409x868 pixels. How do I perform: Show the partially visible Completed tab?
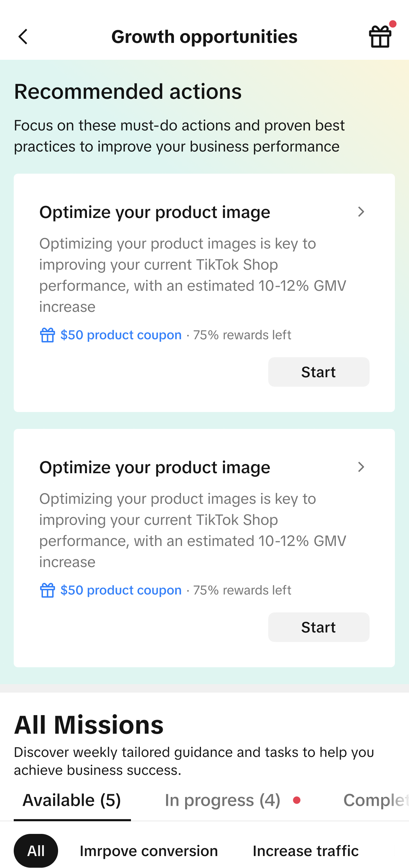coord(375,800)
